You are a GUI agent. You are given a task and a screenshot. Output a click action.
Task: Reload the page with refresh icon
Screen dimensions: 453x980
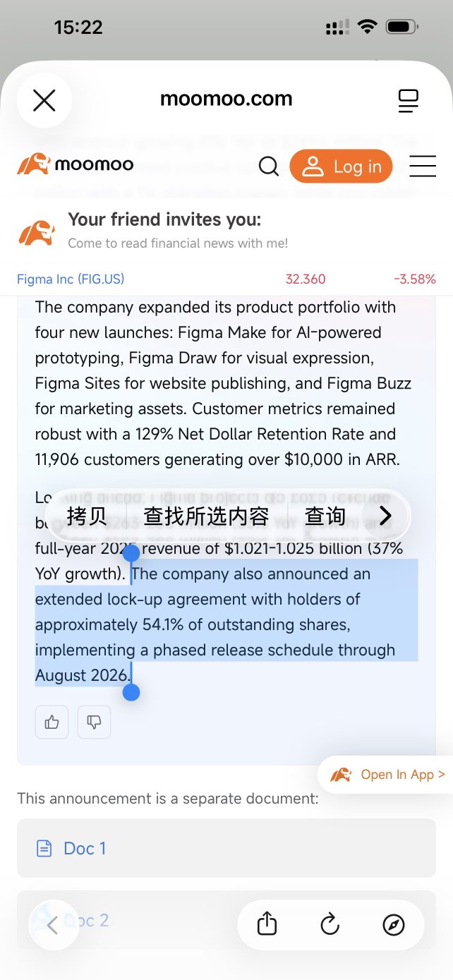330,924
